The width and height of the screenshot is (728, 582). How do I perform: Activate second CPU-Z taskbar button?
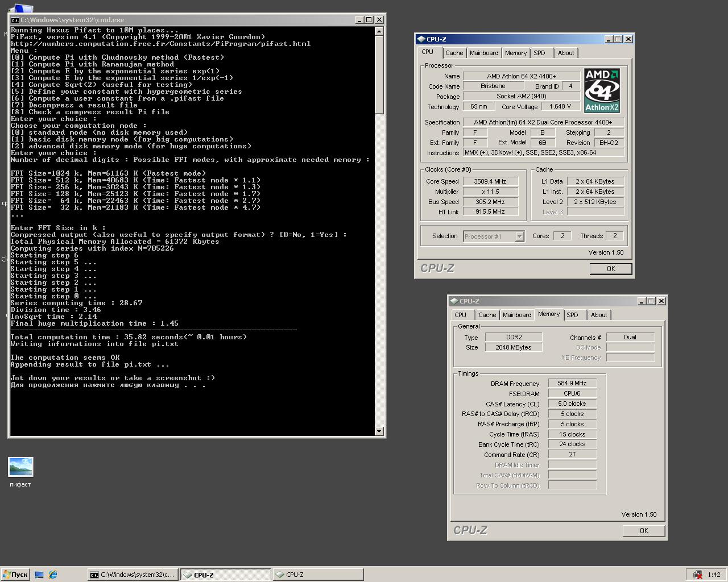point(318,575)
